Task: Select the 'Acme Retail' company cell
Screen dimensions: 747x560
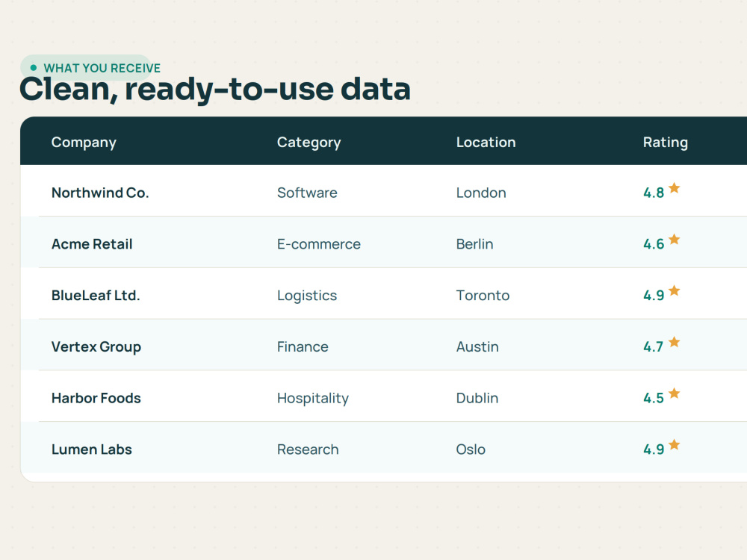Action: point(92,244)
